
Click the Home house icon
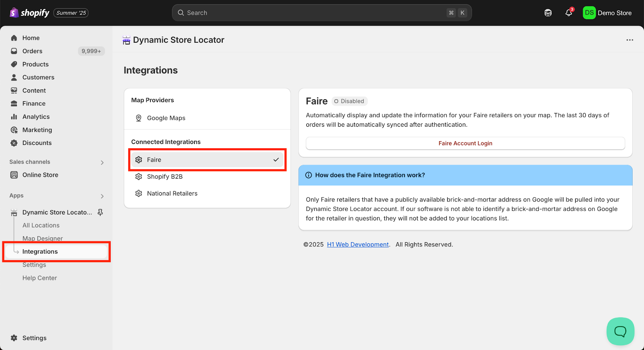pyautogui.click(x=14, y=38)
